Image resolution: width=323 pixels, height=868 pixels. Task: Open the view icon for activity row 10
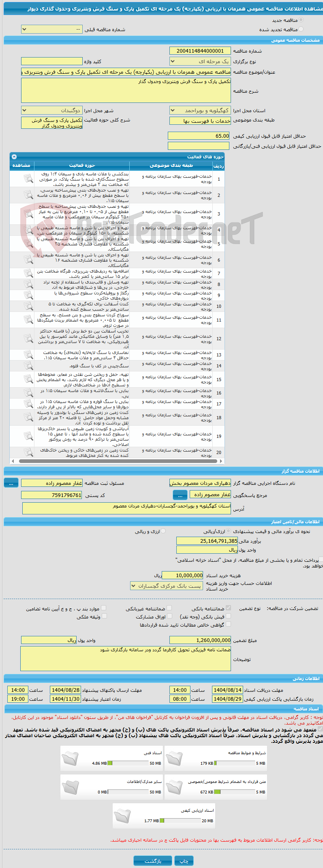28,306
